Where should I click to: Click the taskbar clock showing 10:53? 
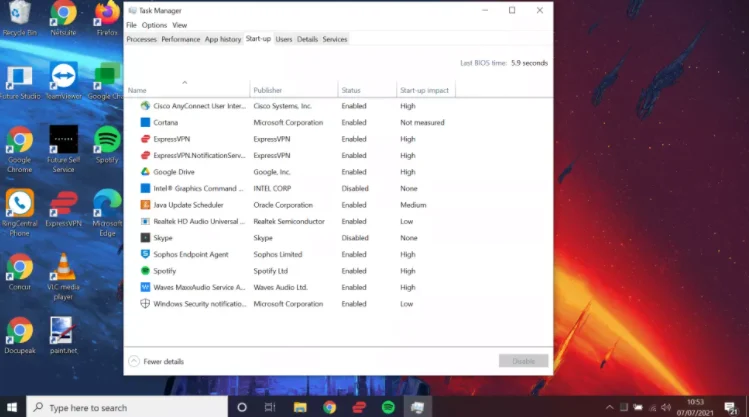(695, 407)
